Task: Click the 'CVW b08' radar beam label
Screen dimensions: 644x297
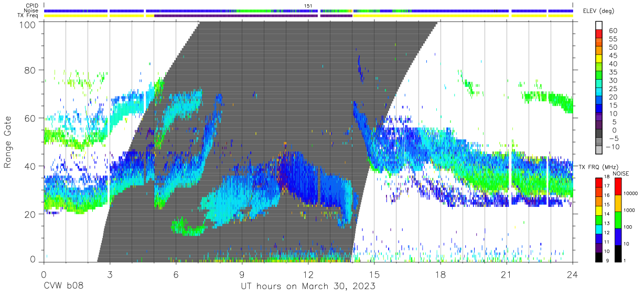Action: point(63,286)
